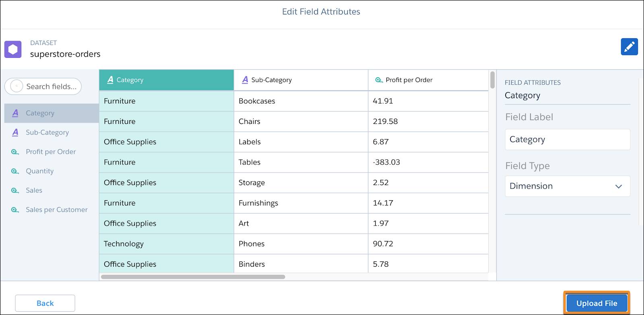The image size is (644, 315).
Task: Click the 5.78 profit value
Action: pos(381,264)
